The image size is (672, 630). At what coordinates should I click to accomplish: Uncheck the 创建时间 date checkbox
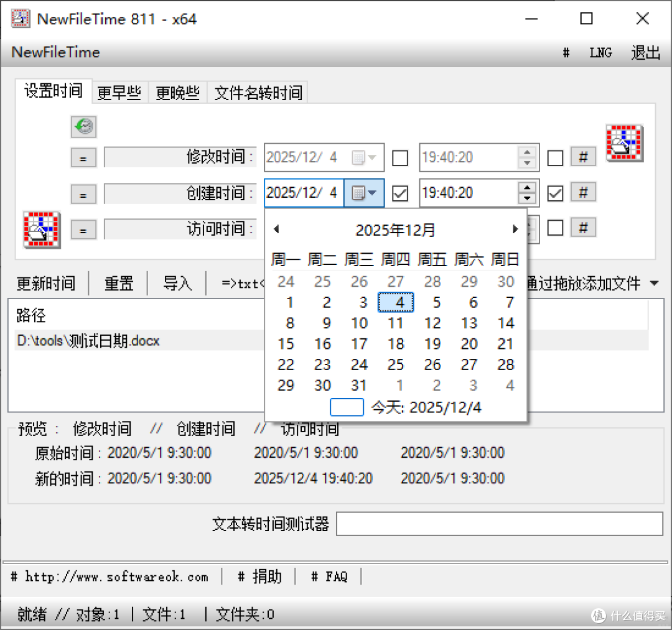click(400, 193)
